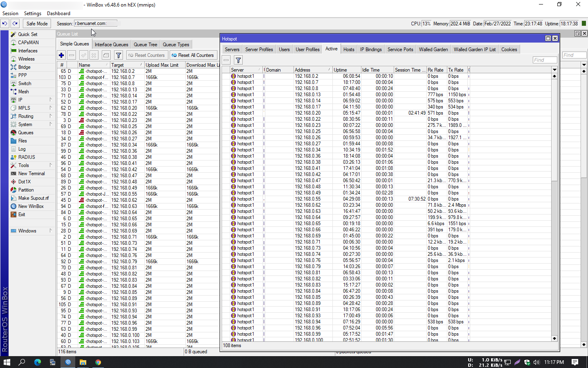Open the Settings menu
The height and width of the screenshot is (368, 588).
(x=33, y=14)
